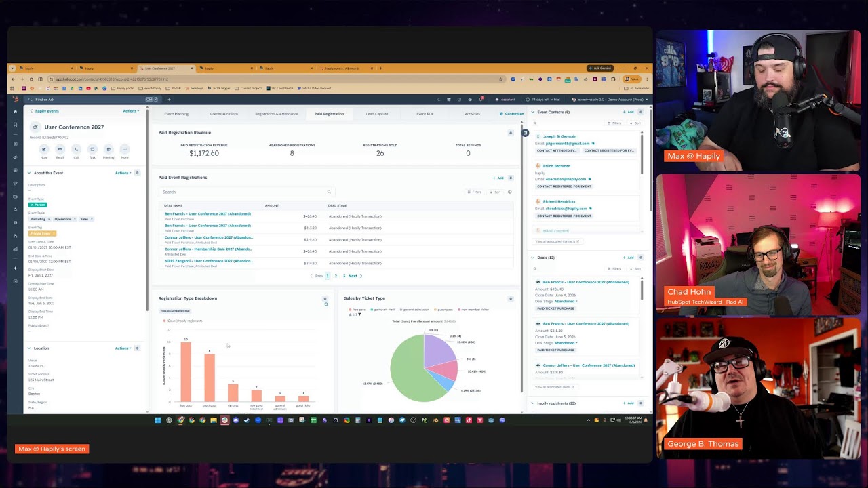This screenshot has width=868, height=488.
Task: Open gear settings on Paid Registration Revenue card
Action: pos(511,133)
